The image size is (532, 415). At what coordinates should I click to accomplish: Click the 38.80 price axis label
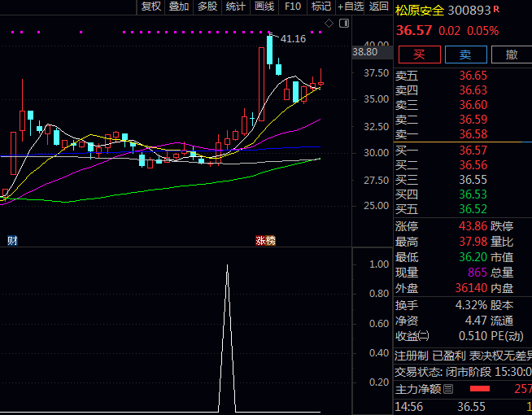pyautogui.click(x=365, y=52)
